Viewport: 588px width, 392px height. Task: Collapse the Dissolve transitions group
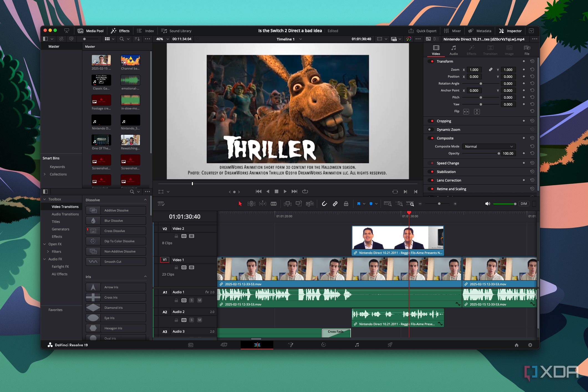pos(145,200)
